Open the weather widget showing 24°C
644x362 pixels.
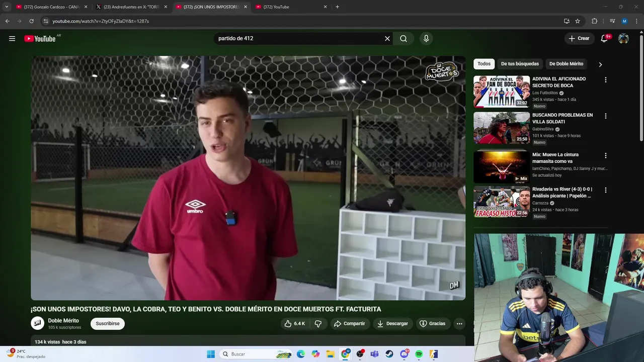[26, 354]
